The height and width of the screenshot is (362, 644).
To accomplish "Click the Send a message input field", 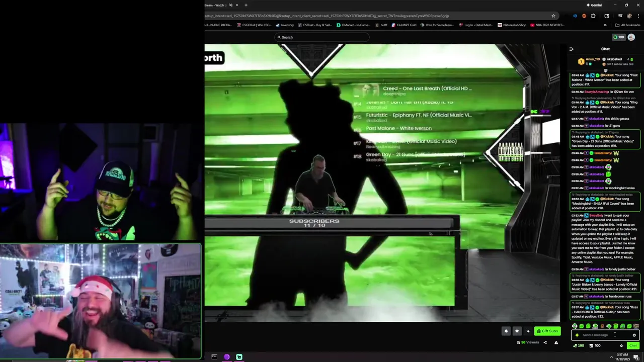I will point(605,335).
